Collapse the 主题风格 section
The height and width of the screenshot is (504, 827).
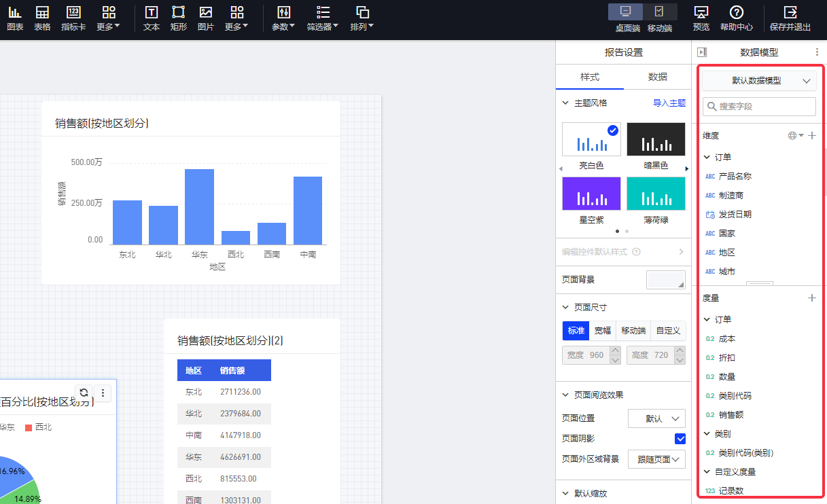tap(565, 103)
